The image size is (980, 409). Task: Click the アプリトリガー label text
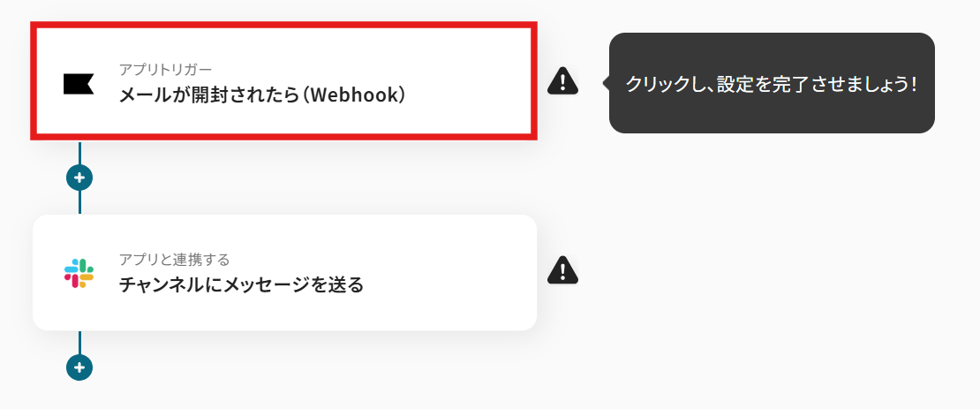[x=166, y=69]
